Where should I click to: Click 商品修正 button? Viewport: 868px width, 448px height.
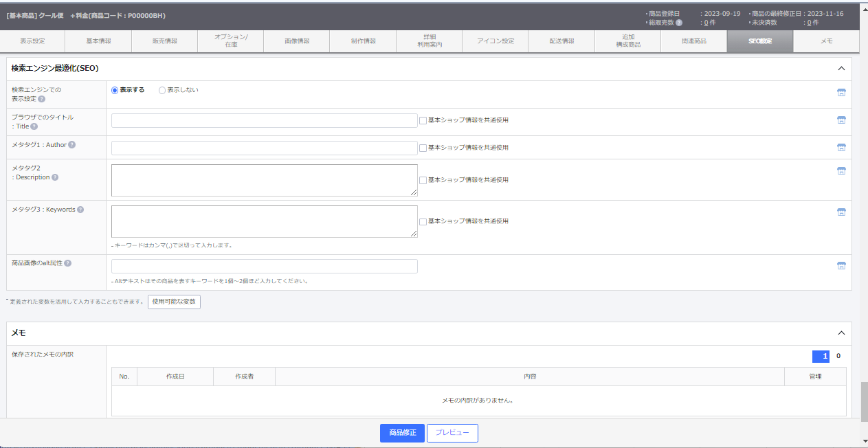tap(402, 433)
